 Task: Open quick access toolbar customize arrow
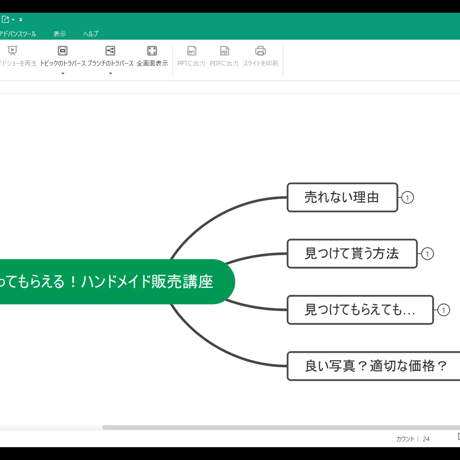pyautogui.click(x=21, y=20)
